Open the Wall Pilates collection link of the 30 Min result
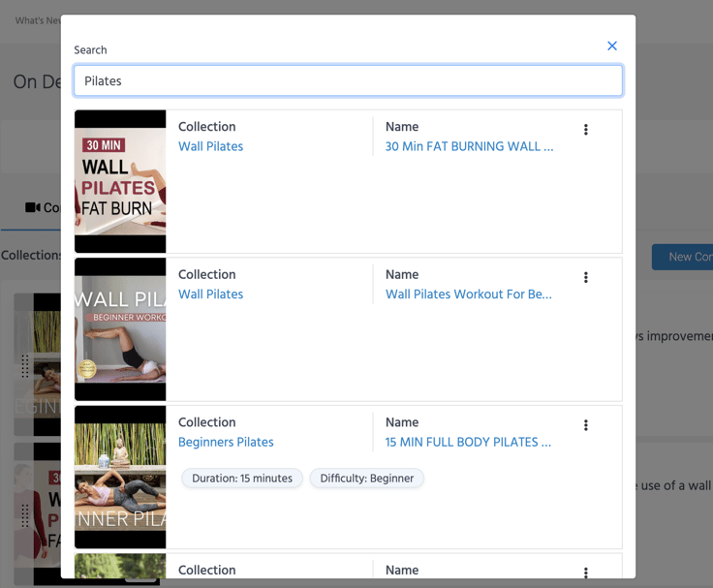Viewport: 713px width, 588px height. pyautogui.click(x=210, y=146)
